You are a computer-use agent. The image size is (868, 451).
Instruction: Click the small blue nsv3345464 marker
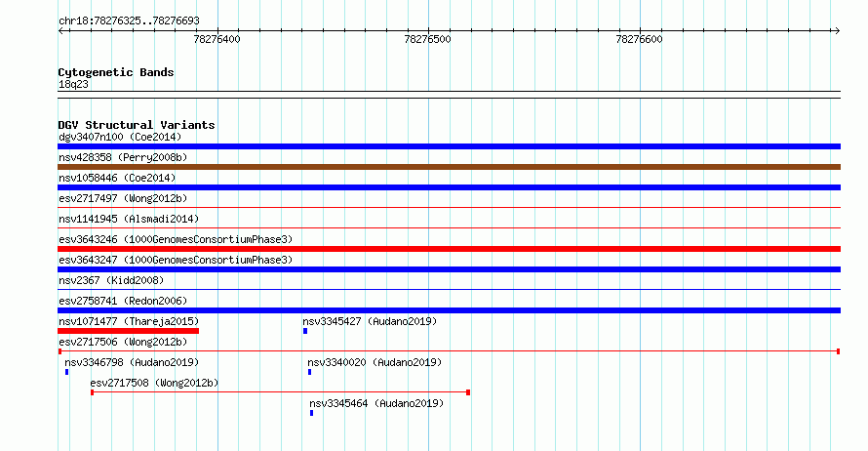[312, 413]
